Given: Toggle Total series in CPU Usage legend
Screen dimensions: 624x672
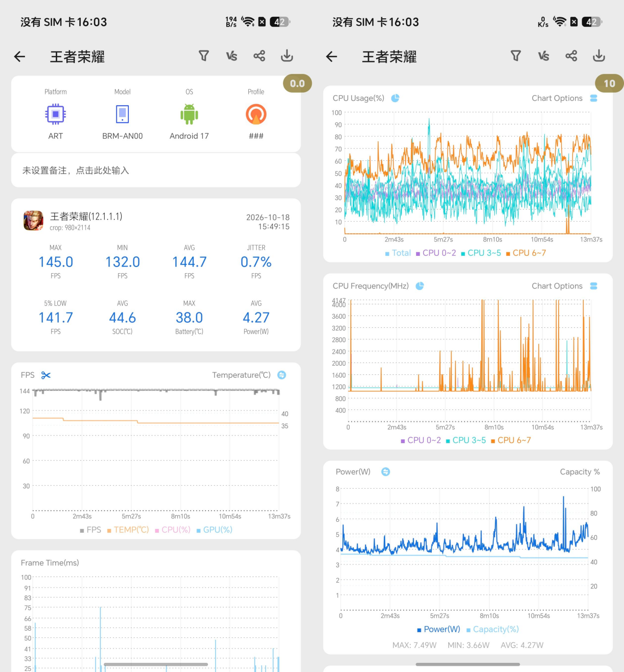Looking at the screenshot, I should [x=398, y=253].
